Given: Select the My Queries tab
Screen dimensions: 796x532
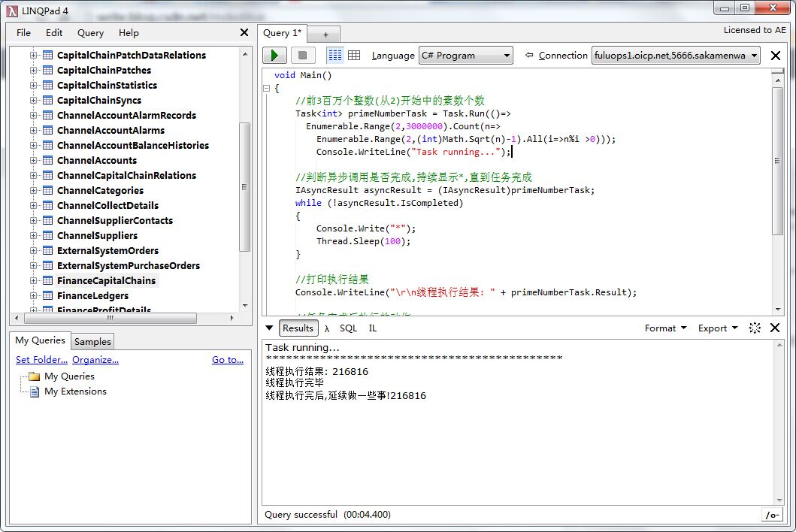Looking at the screenshot, I should pyautogui.click(x=40, y=340).
